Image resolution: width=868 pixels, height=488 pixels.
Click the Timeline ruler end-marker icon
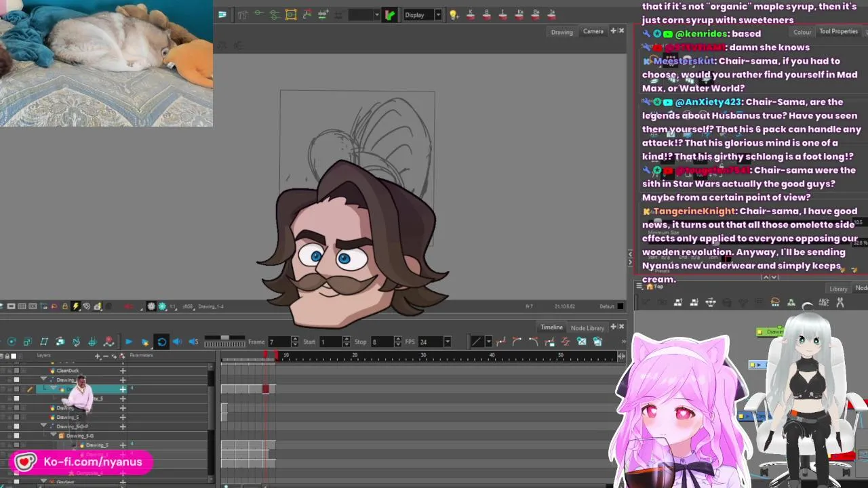(621, 357)
